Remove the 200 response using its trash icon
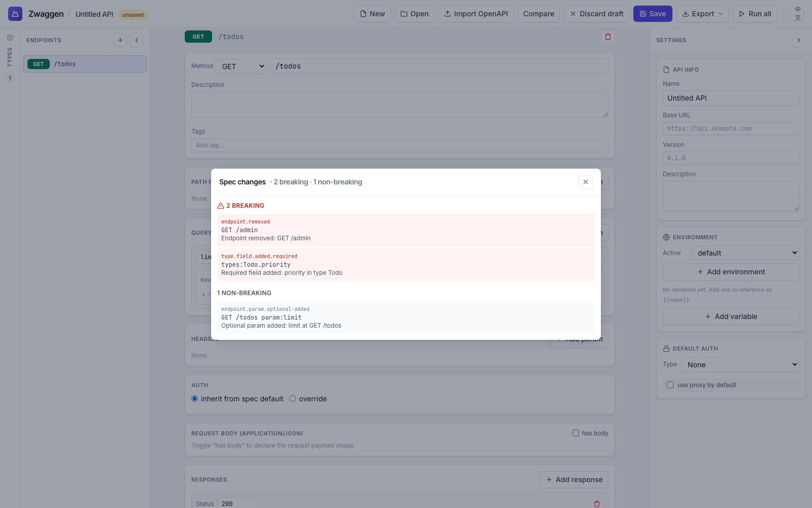The image size is (812, 508). (596, 503)
